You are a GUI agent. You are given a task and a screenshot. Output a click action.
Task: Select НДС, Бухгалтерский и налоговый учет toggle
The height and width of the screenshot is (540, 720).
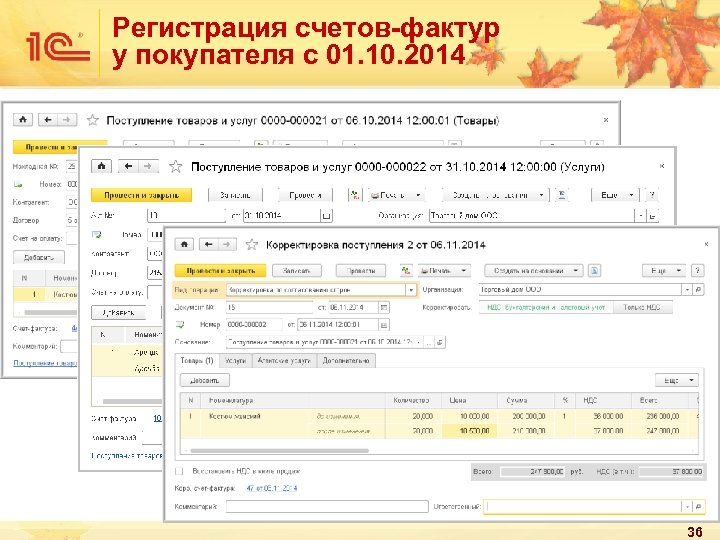(546, 308)
